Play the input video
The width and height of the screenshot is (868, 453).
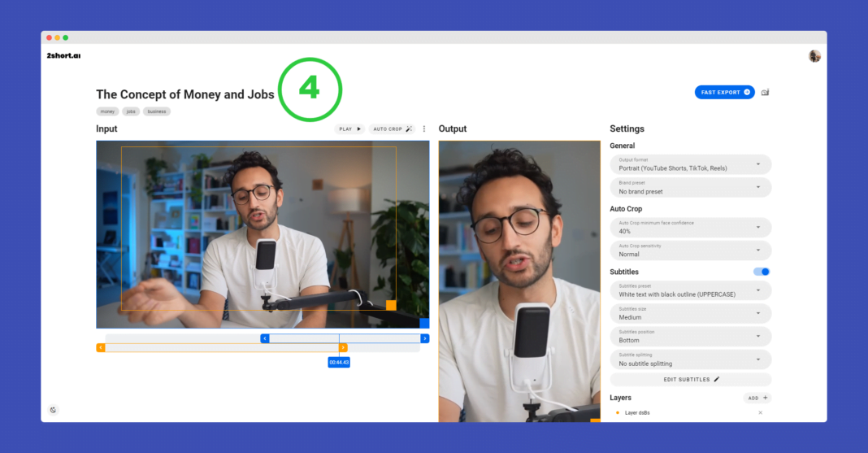(x=349, y=129)
